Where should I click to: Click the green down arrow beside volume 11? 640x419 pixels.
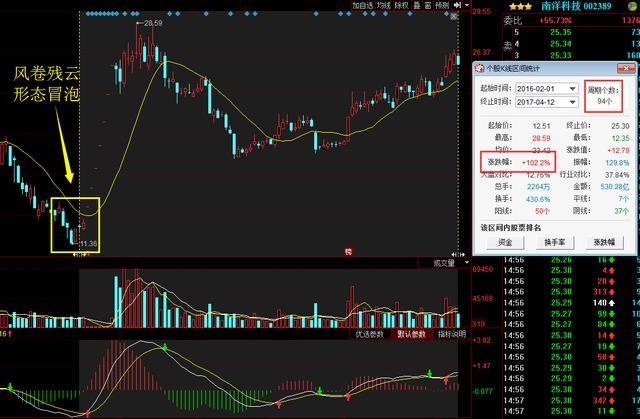coord(611,411)
